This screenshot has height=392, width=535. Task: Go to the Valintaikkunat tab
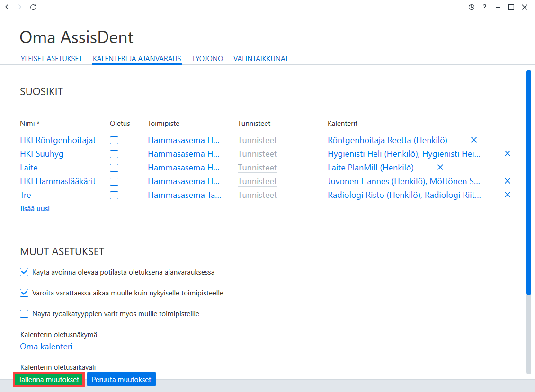coord(261,59)
